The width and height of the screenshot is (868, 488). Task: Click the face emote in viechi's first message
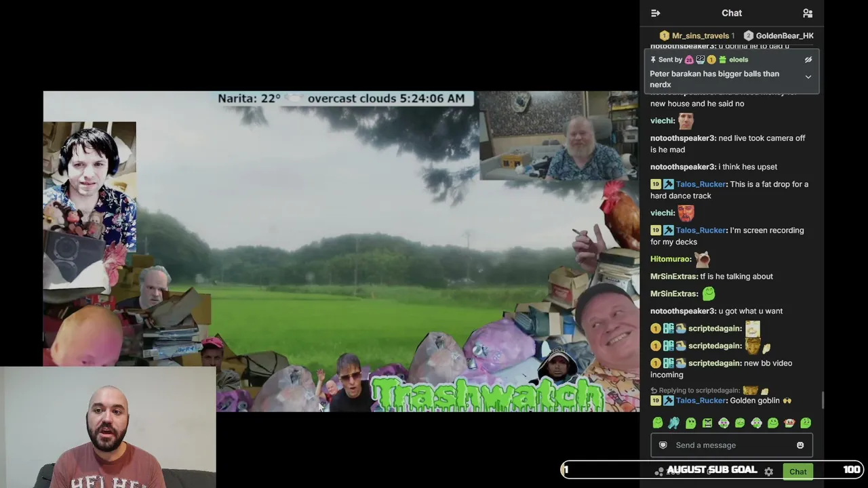click(x=686, y=121)
